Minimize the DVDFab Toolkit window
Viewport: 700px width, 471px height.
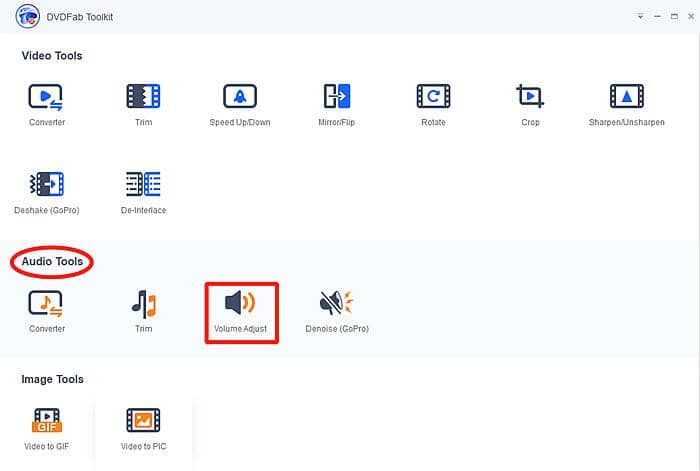(x=657, y=17)
